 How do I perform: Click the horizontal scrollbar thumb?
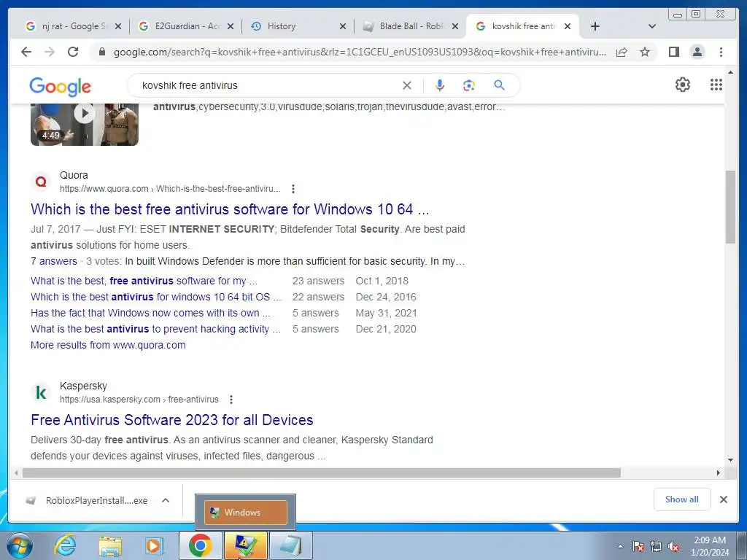tap(322, 472)
